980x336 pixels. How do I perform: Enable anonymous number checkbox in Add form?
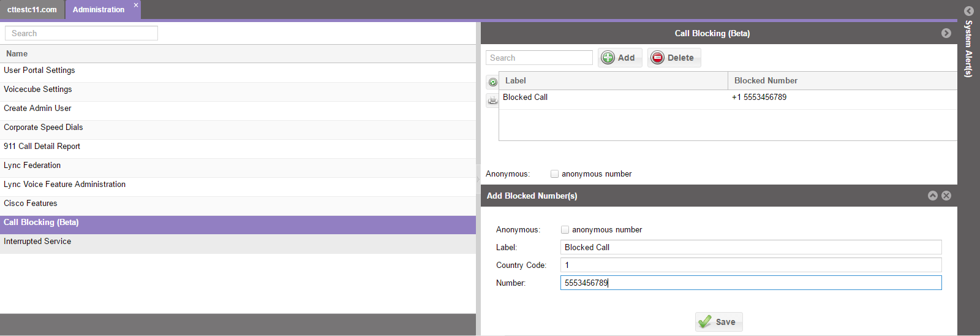coord(565,230)
